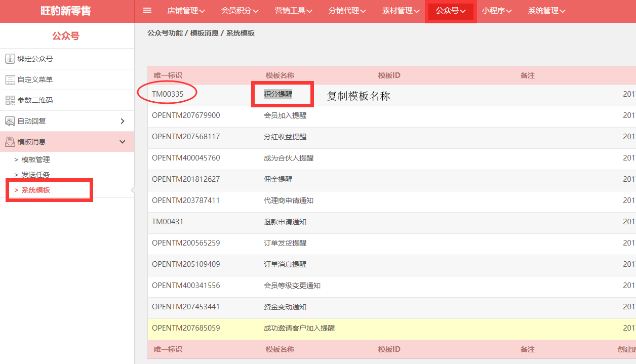The width and height of the screenshot is (636, 364).
Task: Select the TM00335 identifier cell
Action: (168, 94)
